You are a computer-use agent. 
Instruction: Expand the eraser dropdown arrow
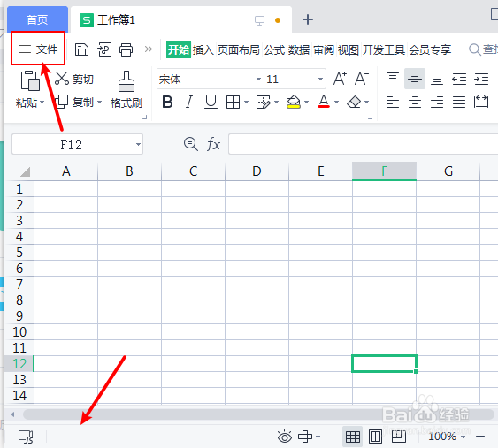pyautogui.click(x=367, y=103)
